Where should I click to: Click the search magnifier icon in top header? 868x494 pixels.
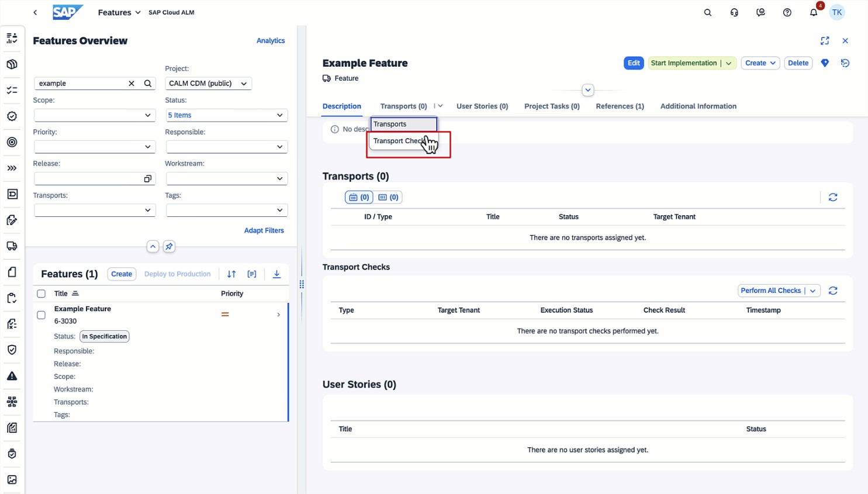click(x=707, y=12)
